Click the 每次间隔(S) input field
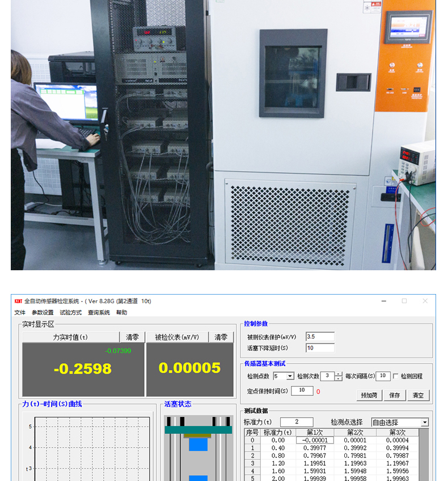Viewport: 448px width, 481px height. (x=383, y=376)
